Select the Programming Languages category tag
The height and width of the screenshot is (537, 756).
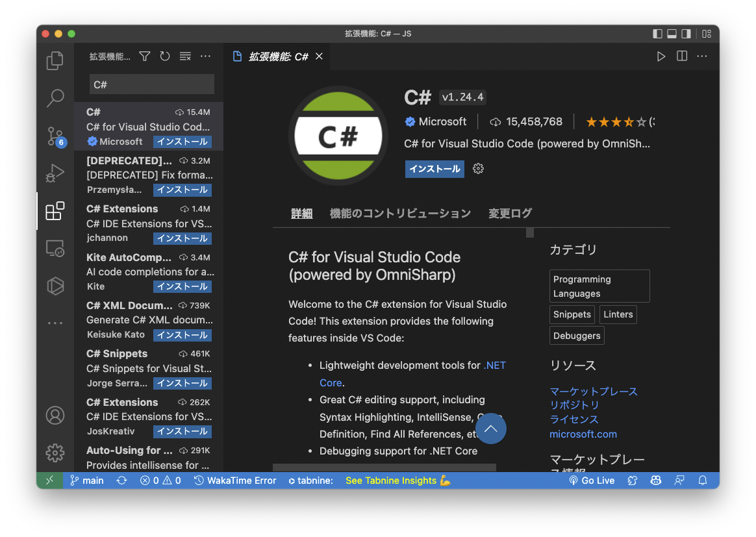[x=599, y=286]
